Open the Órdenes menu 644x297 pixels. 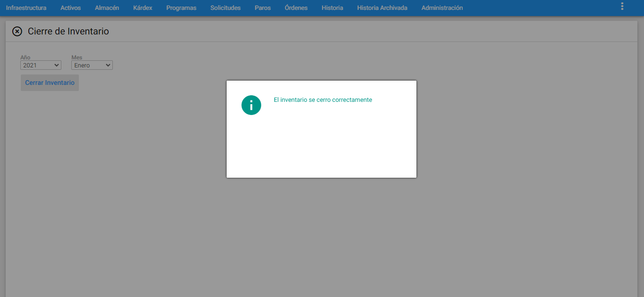(x=296, y=8)
